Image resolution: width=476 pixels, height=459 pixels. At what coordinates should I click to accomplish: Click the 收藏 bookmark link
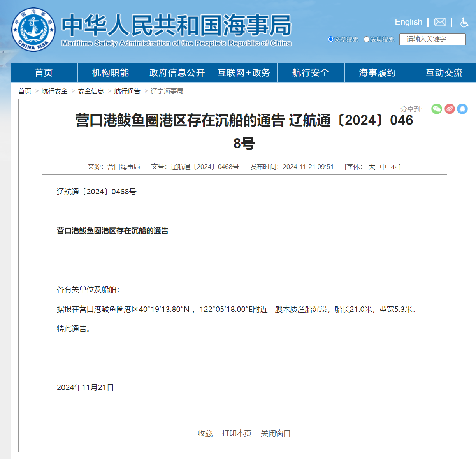[205, 433]
